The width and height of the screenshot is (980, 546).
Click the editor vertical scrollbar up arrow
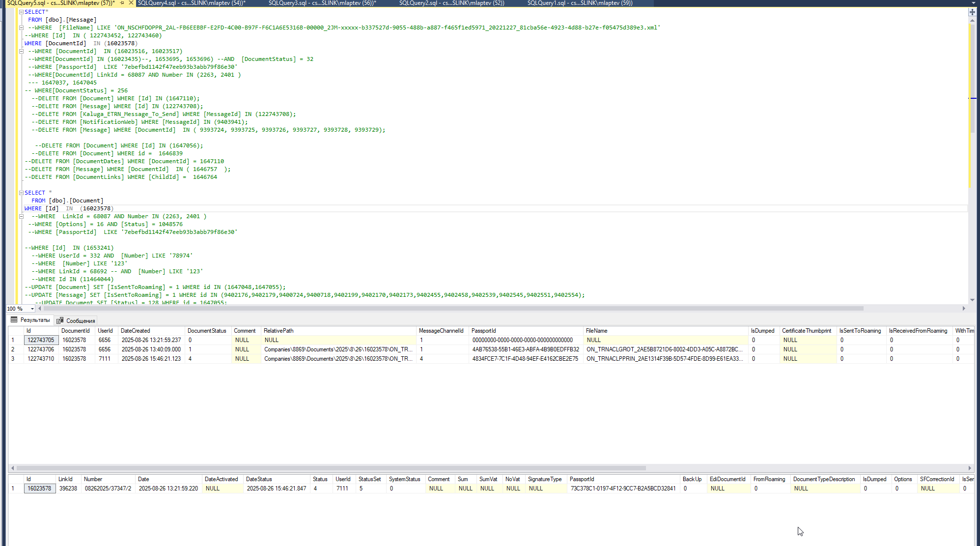972,20
